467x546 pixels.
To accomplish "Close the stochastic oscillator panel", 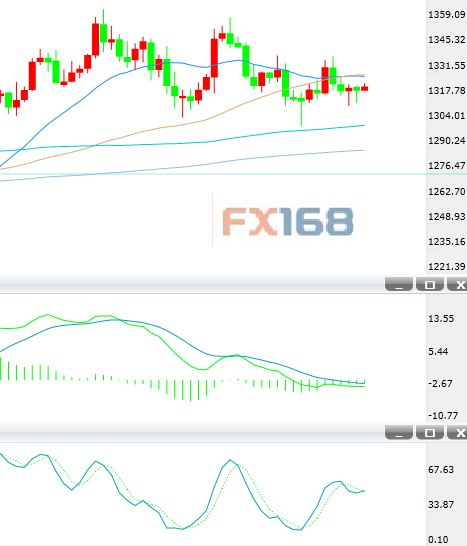I will pos(458,432).
